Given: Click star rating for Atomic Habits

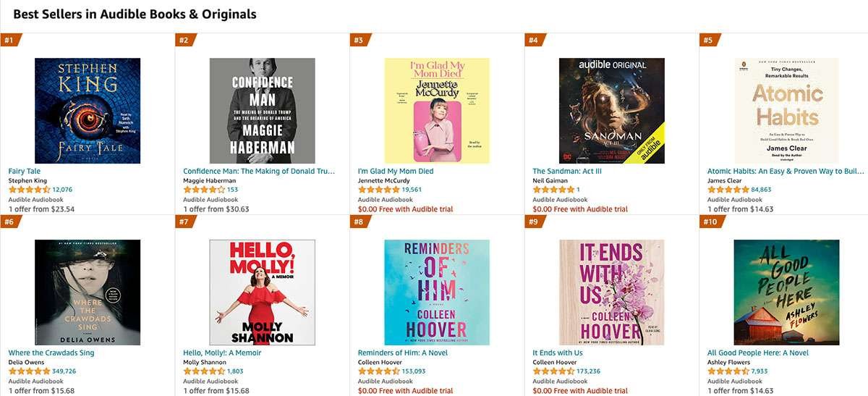Looking at the screenshot, I should click(x=728, y=190).
